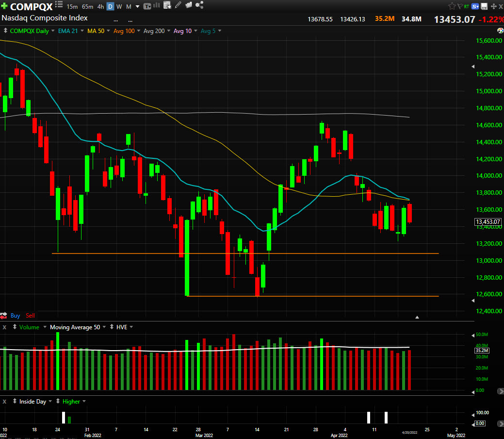Click the reorder arrows beside Higher
Screen dimensions: 504x439
pyautogui.click(x=58, y=401)
